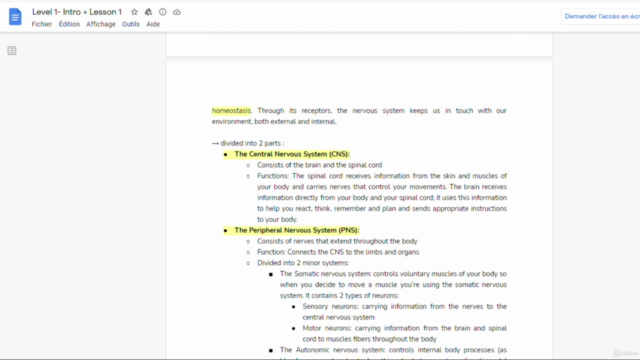This screenshot has width=640, height=360.
Task: Click the document title Level 1- Intro + Lesson 1
Action: [77, 12]
